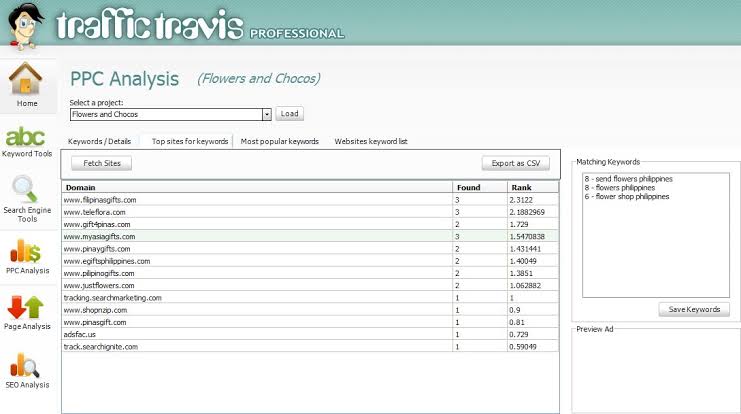Click the Traffic Travis mascot logo
The width and height of the screenshot is (741, 414).
click(x=26, y=26)
